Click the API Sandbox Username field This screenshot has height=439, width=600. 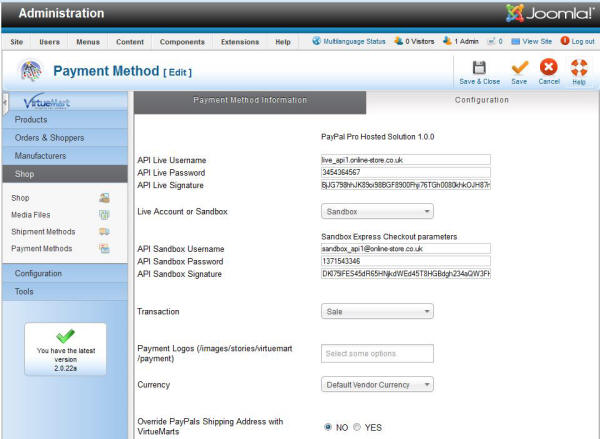[x=406, y=248]
